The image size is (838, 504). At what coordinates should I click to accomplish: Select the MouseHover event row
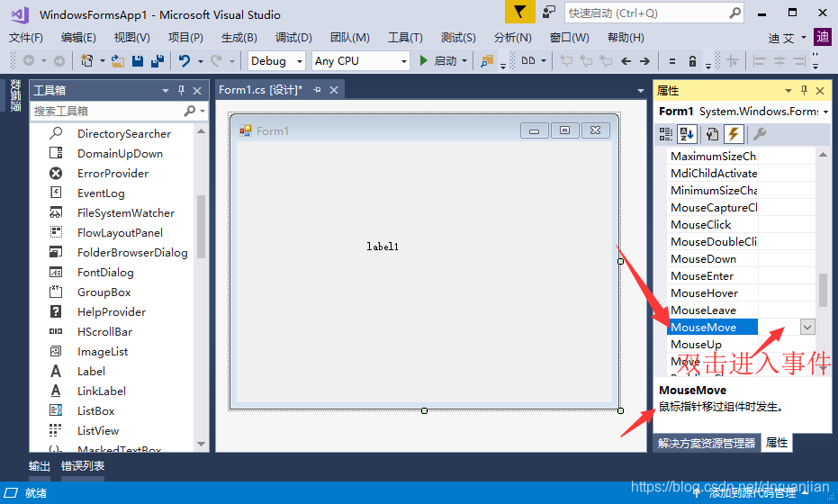(x=741, y=292)
